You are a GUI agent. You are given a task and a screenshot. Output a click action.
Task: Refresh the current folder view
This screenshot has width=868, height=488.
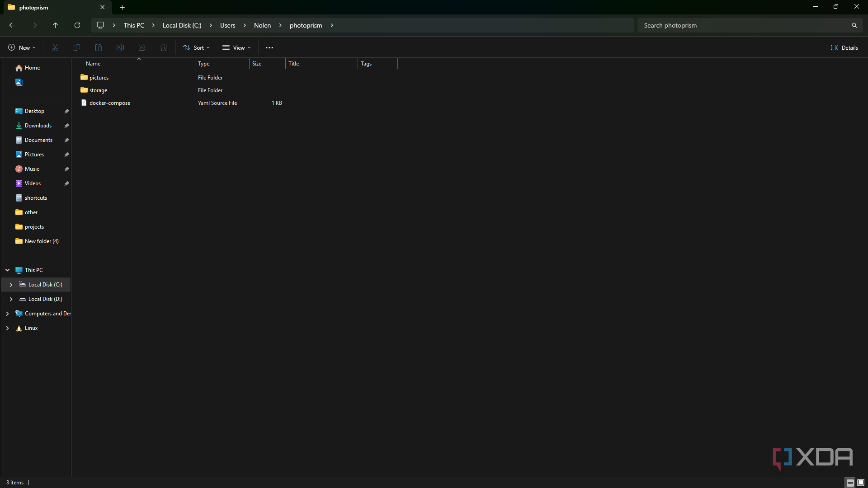coord(77,25)
